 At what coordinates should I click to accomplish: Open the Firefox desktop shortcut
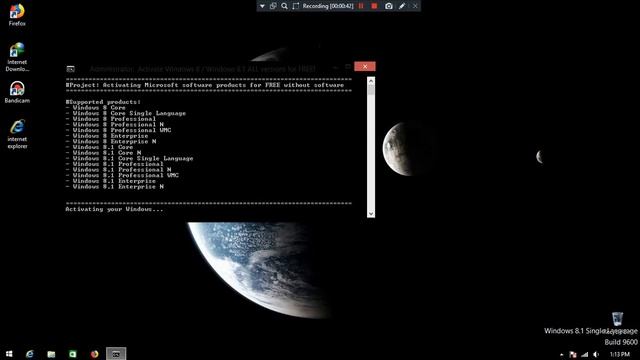[17, 15]
